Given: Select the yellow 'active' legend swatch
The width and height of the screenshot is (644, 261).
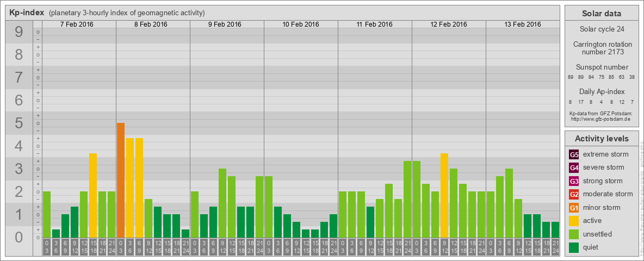Looking at the screenshot, I should [x=574, y=221].
